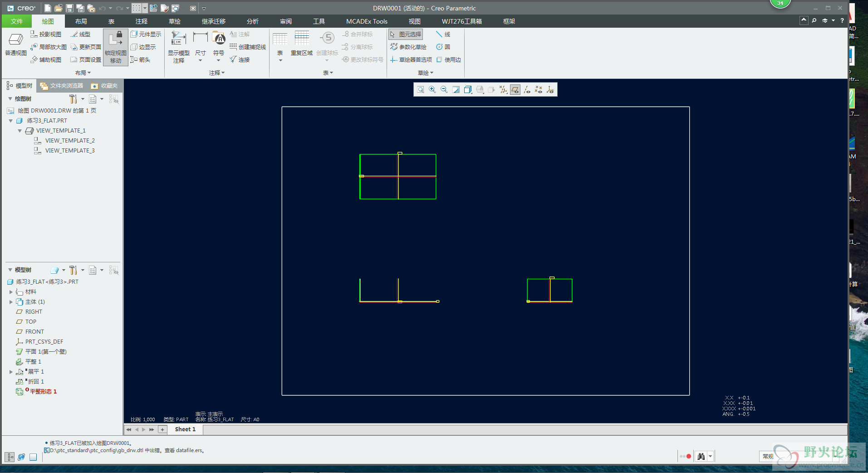Switch to the 审阅 ribbon tab
The image size is (868, 473).
(x=286, y=21)
